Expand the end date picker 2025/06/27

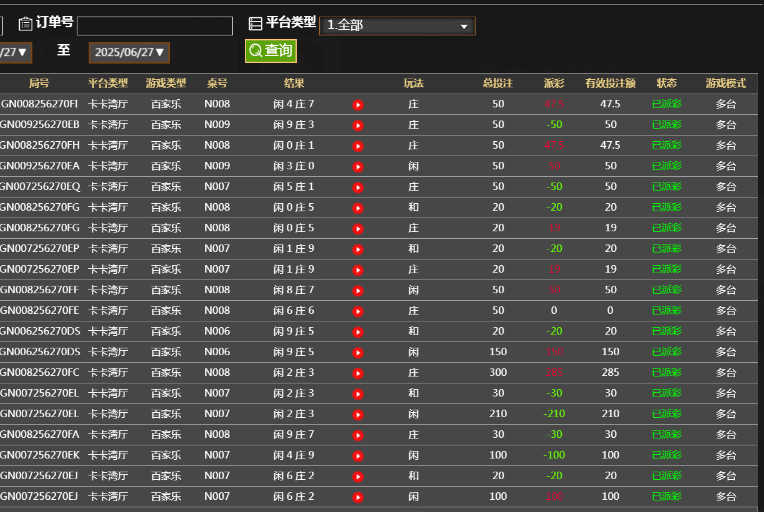point(129,52)
